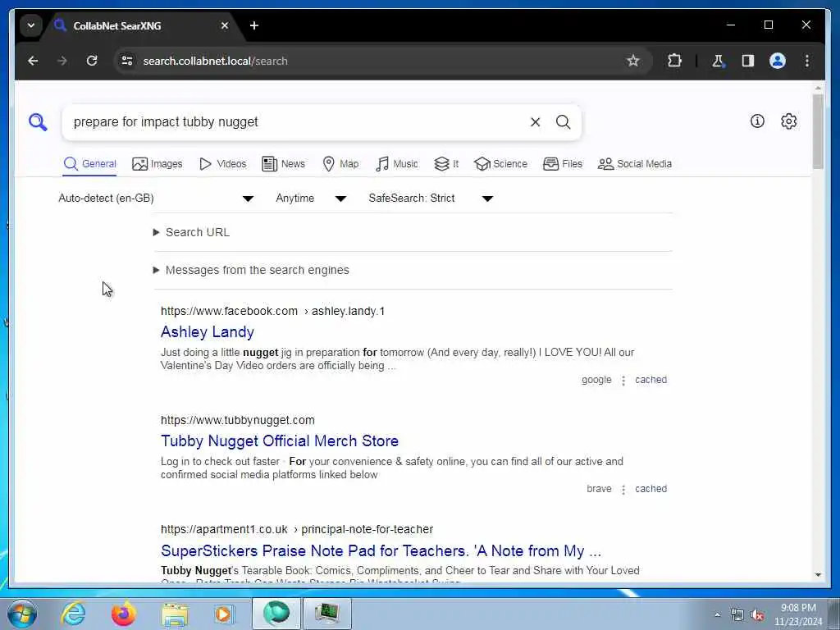The image size is (840, 630).
Task: Open the SafeSearch: Strict dropdown
Action: [431, 199]
